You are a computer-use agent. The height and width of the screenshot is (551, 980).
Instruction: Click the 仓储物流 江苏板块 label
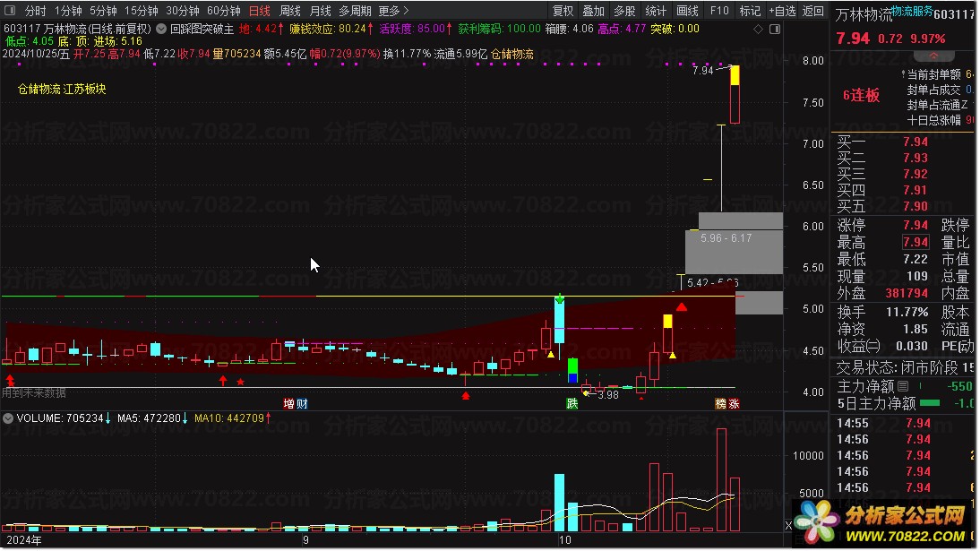coord(62,89)
